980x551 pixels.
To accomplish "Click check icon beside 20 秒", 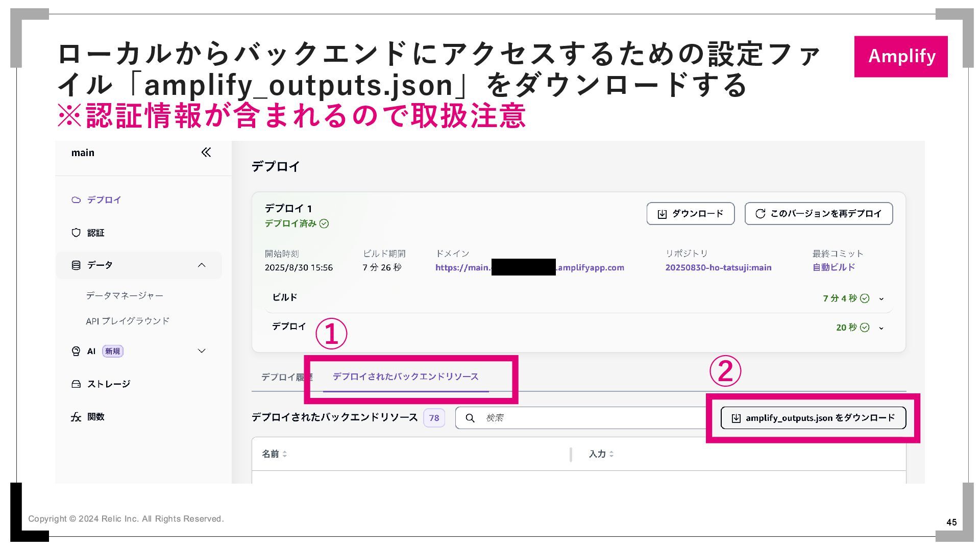I will tap(865, 328).
